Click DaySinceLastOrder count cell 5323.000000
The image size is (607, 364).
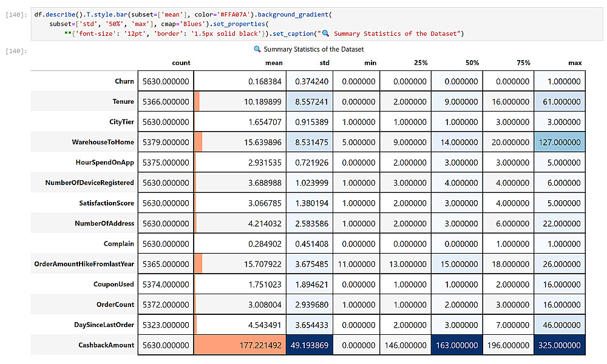click(x=166, y=325)
